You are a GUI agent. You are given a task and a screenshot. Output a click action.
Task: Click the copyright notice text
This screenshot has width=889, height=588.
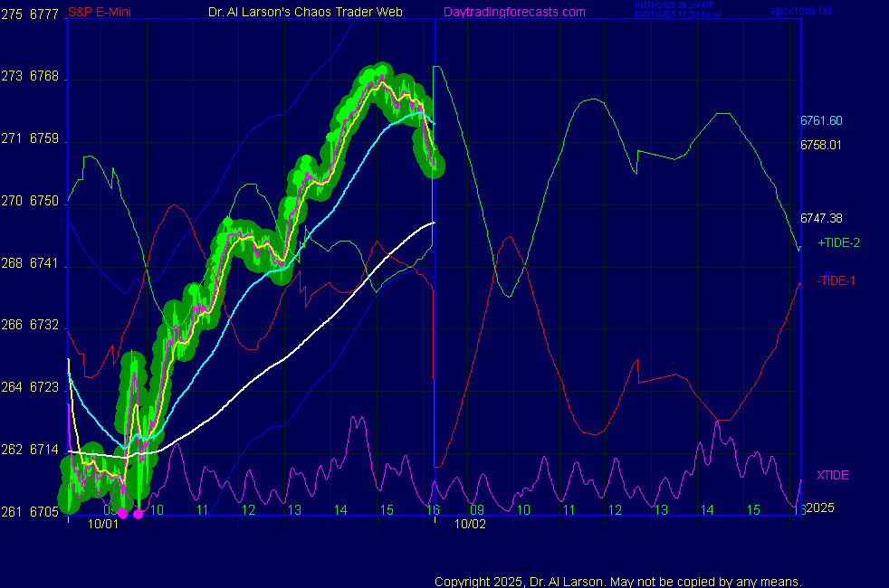pos(618,581)
